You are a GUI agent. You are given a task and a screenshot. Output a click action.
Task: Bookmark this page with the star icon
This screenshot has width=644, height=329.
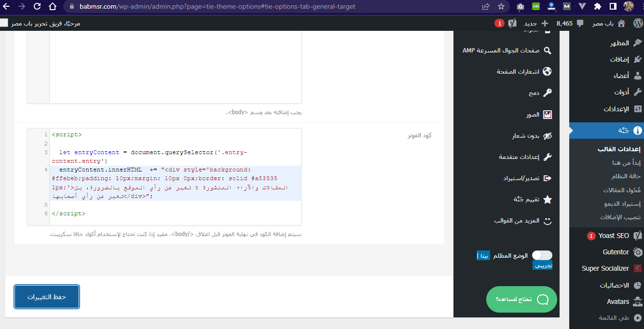point(501,7)
